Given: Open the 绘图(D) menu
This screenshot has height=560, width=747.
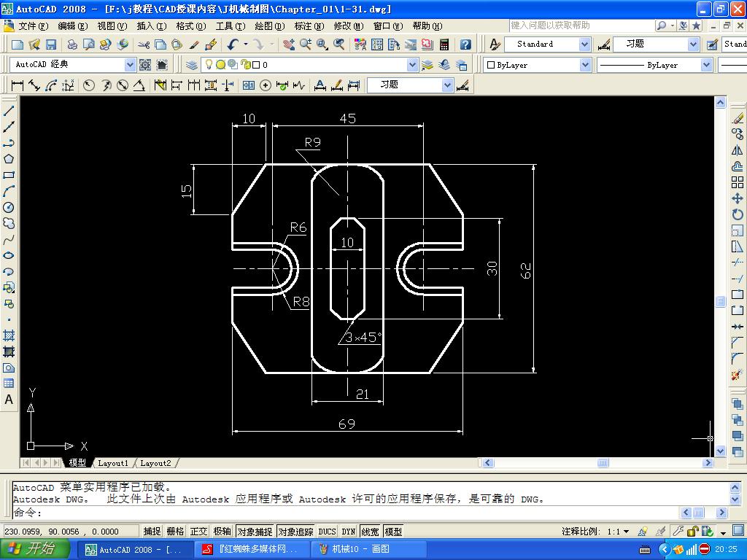Looking at the screenshot, I should pos(270,26).
